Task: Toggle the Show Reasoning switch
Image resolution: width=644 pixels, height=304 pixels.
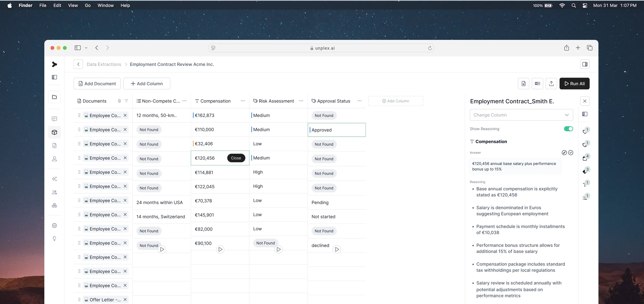Action: click(x=568, y=129)
